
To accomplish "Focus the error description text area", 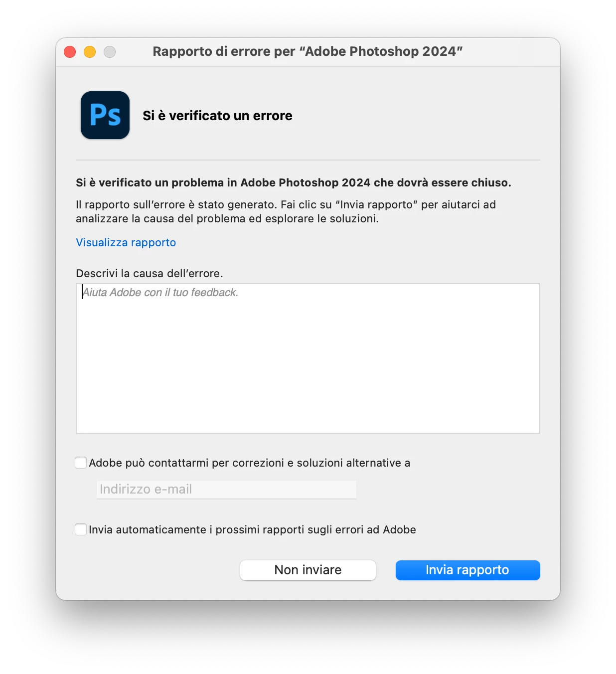I will 308,358.
